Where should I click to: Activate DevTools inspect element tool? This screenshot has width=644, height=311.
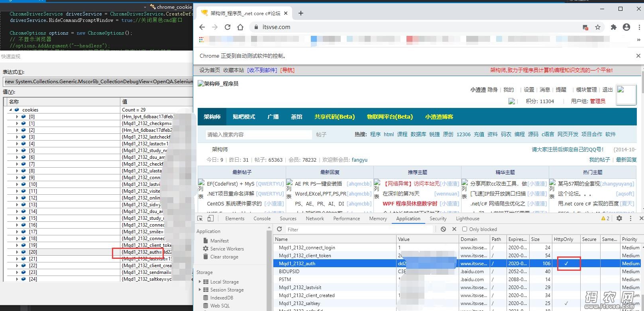(200, 218)
